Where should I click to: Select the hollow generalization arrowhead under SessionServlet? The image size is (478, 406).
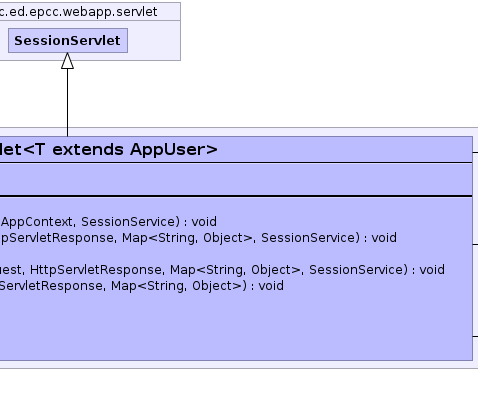coord(67,61)
